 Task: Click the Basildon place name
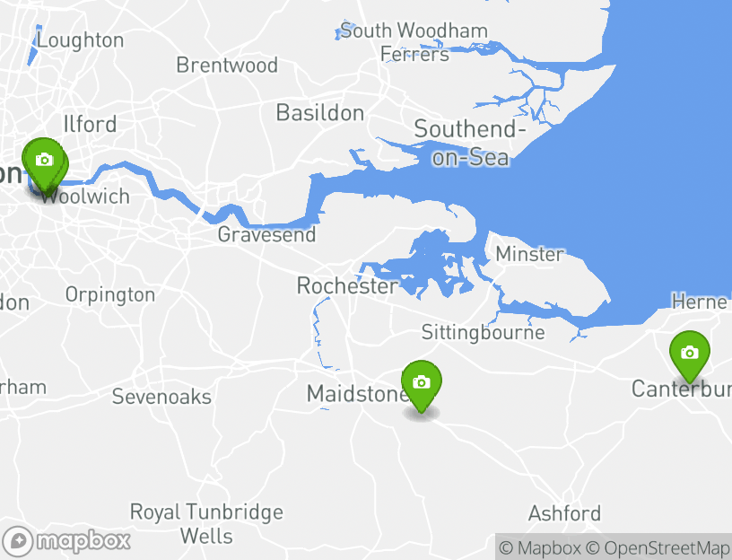(x=319, y=113)
